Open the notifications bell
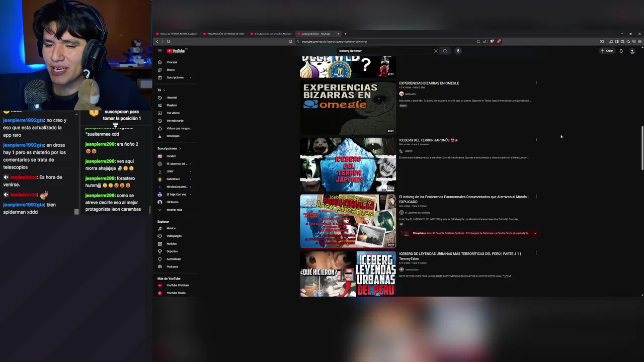Image resolution: width=644 pixels, height=362 pixels. point(621,51)
